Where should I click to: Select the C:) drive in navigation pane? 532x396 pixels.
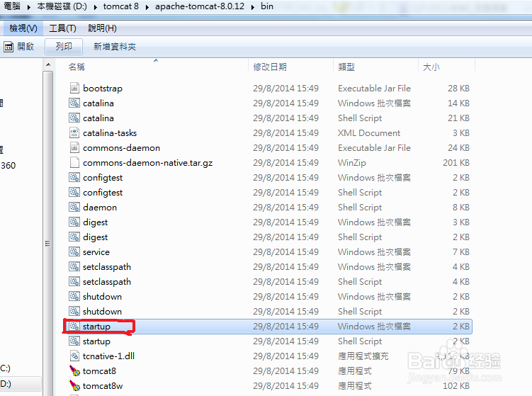tap(6, 368)
